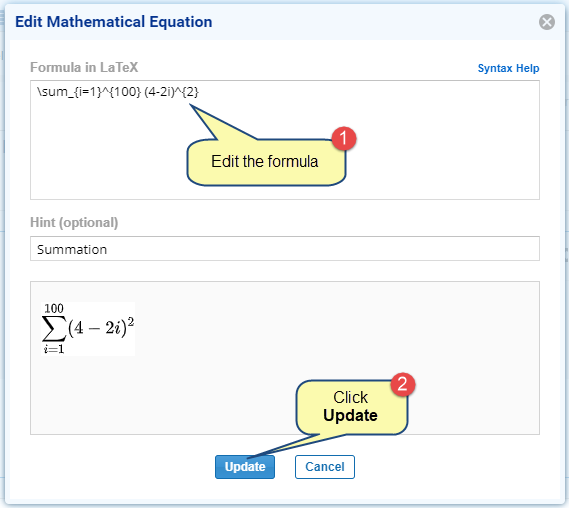Screen dimensions: 569x508
Task: Focus the Hint field containing Summation
Action: tap(285, 249)
